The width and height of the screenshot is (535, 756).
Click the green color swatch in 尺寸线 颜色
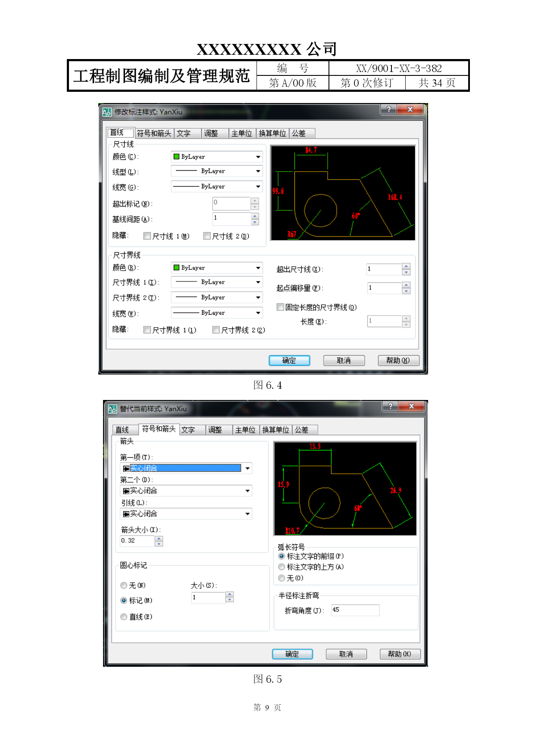[176, 157]
